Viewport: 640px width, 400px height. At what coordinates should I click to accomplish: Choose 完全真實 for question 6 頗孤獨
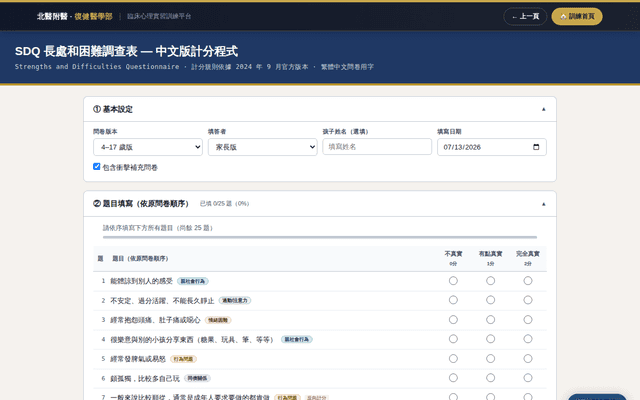point(528,378)
